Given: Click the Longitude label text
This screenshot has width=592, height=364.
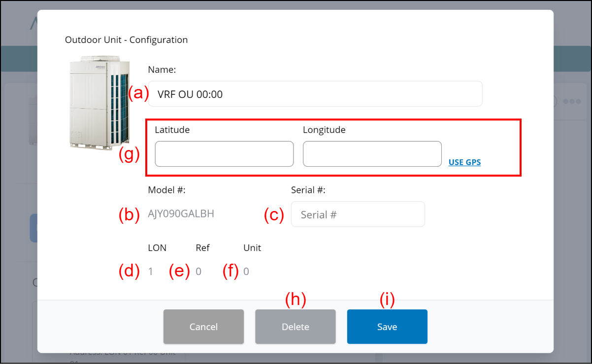Looking at the screenshot, I should coord(324,130).
